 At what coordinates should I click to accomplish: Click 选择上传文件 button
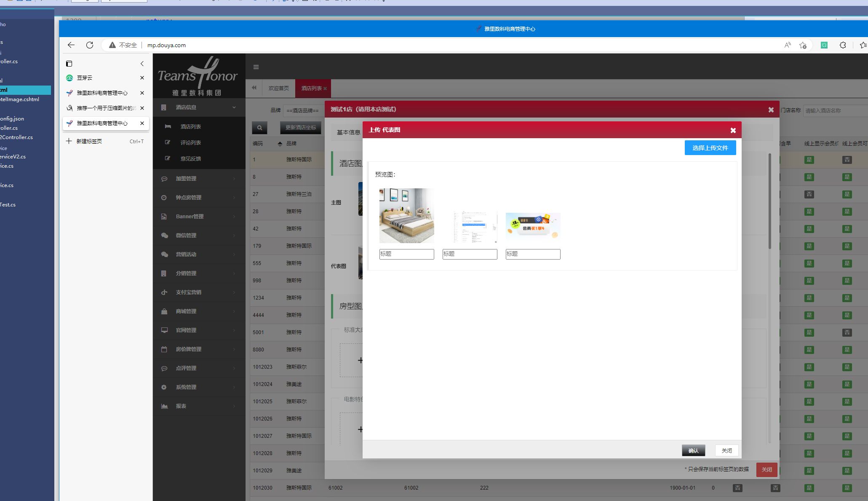710,148
